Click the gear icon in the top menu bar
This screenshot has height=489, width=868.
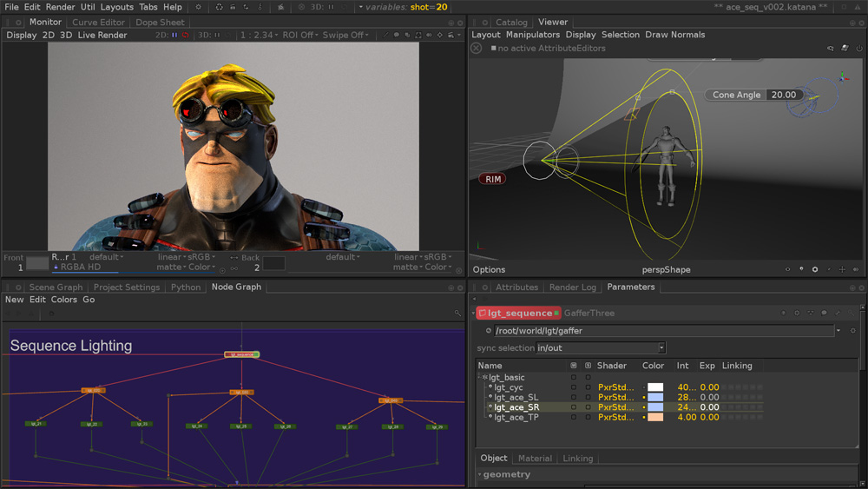point(198,7)
